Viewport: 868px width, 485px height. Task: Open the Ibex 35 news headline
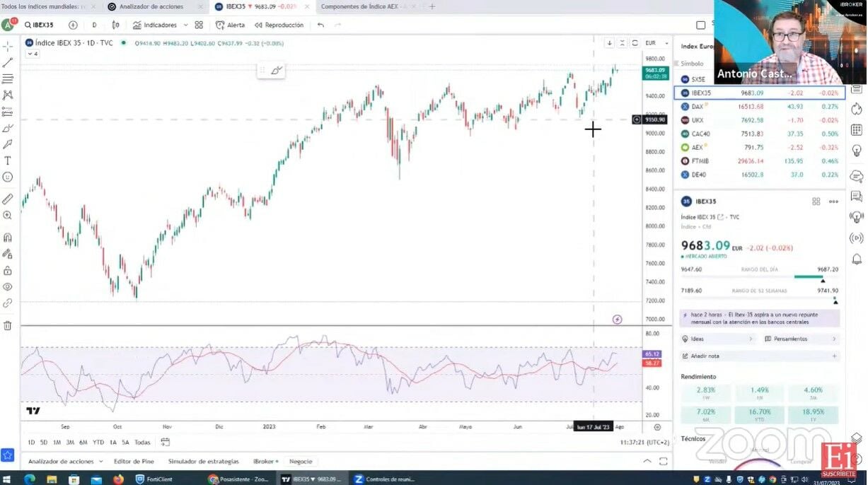coord(759,318)
